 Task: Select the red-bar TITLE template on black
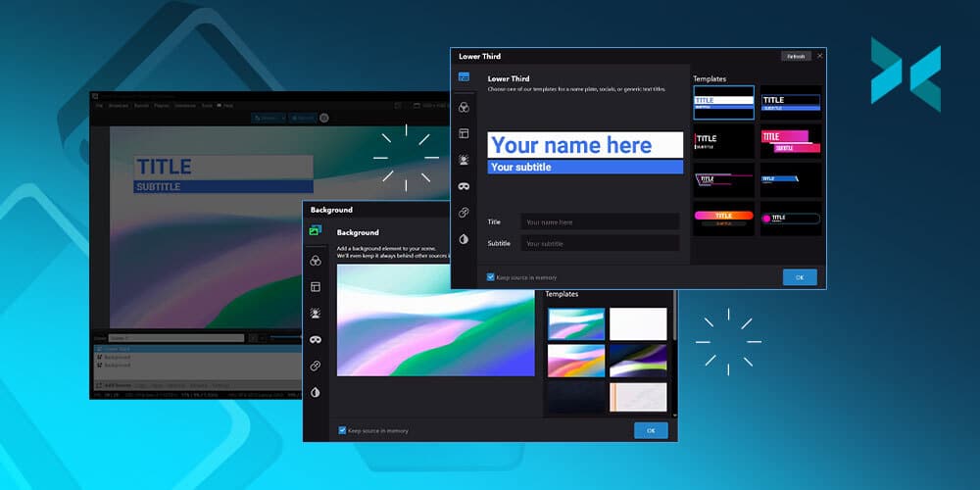pyautogui.click(x=723, y=141)
